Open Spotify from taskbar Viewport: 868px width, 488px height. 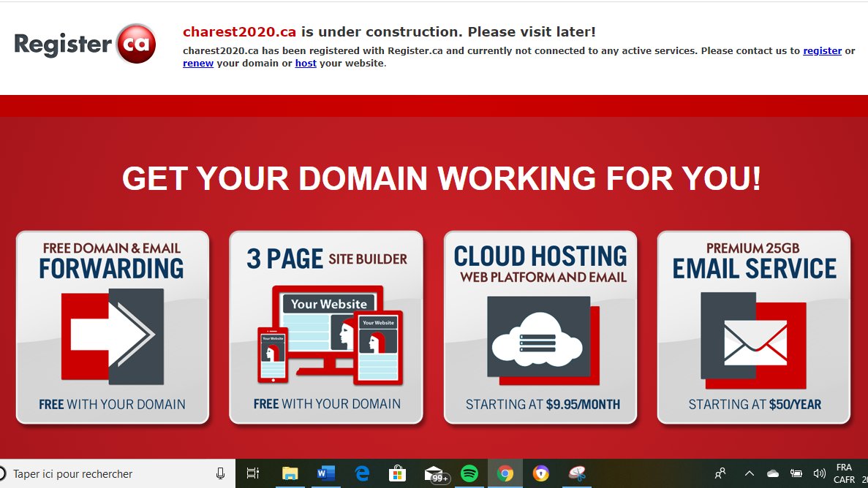point(469,473)
